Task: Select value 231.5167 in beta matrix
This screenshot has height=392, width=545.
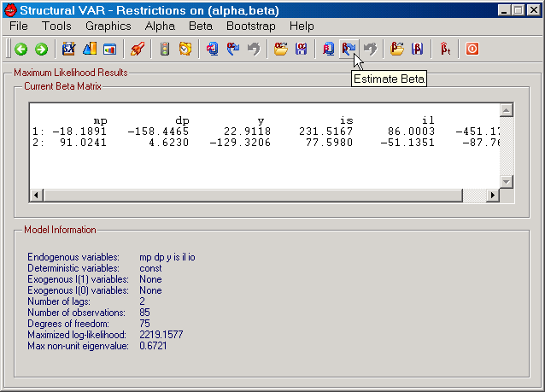Action: [325, 132]
